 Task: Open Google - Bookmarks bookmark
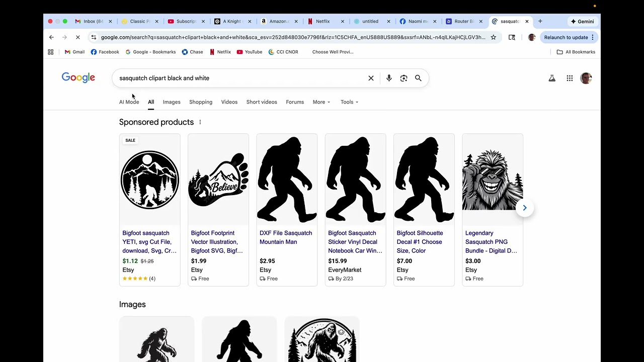150,52
